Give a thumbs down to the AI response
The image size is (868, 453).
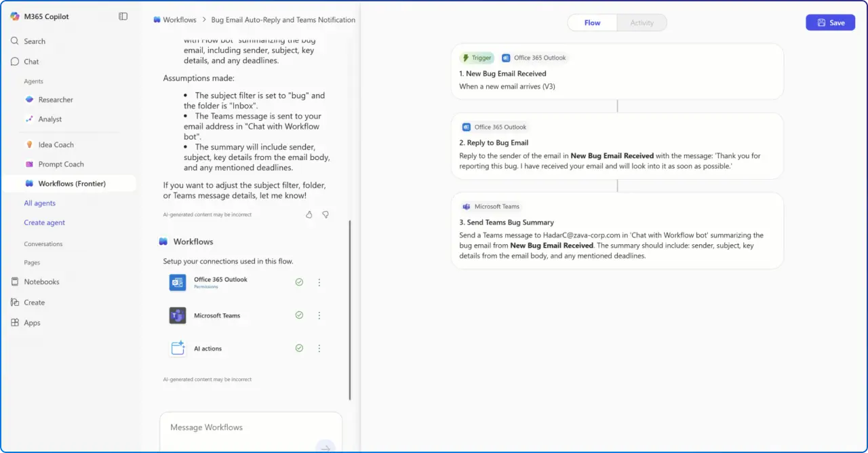click(x=326, y=214)
